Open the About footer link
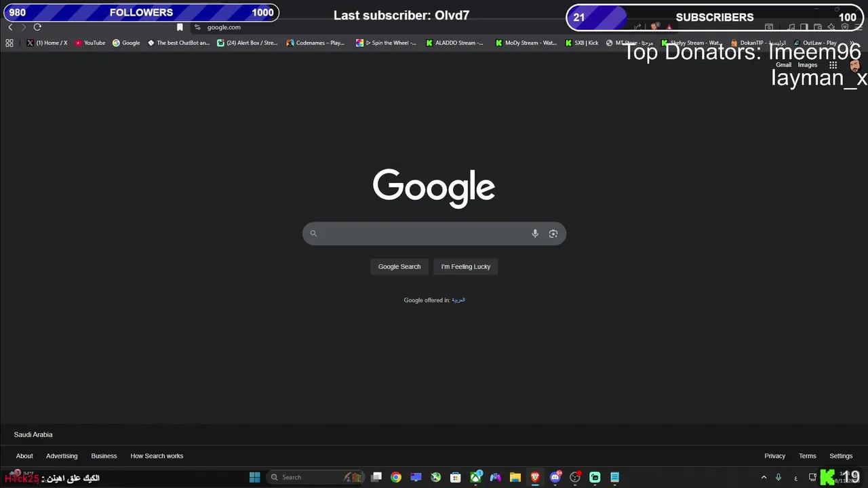Image resolution: width=868 pixels, height=488 pixels. tap(24, 456)
